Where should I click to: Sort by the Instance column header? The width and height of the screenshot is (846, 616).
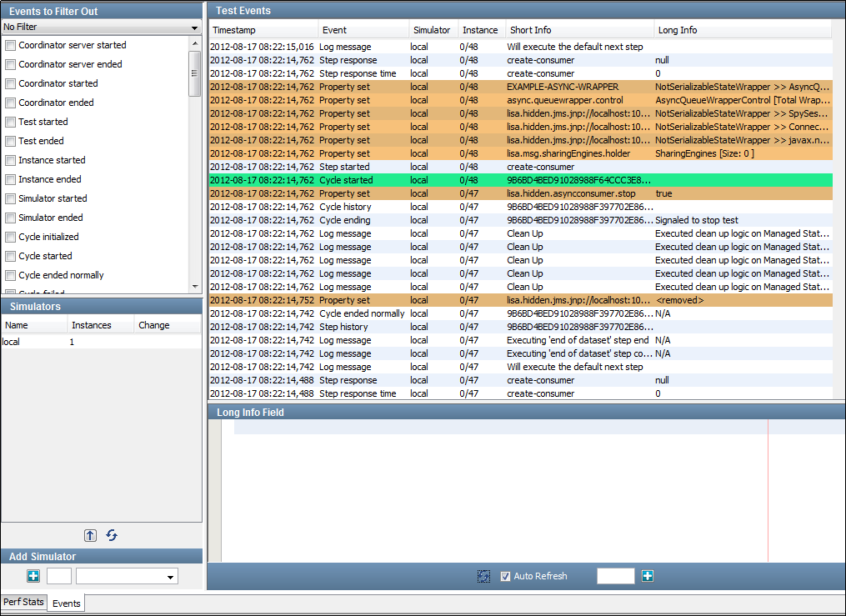481,30
